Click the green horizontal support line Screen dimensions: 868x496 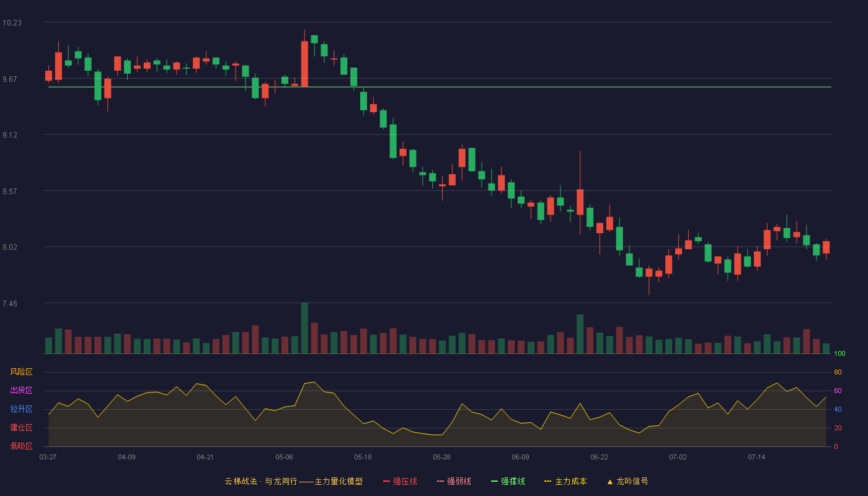pyautogui.click(x=440, y=87)
